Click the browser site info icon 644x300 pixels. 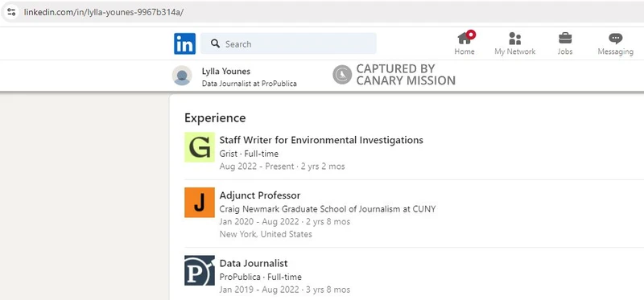(11, 11)
